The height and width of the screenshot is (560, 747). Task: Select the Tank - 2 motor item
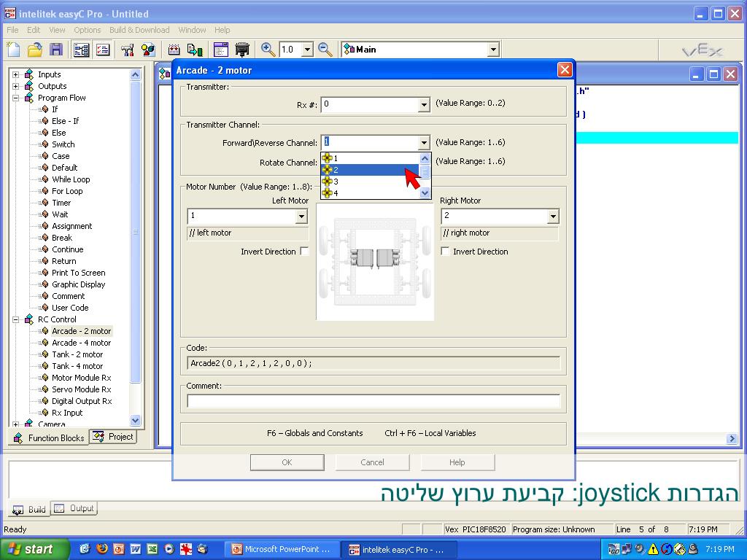click(x=77, y=355)
